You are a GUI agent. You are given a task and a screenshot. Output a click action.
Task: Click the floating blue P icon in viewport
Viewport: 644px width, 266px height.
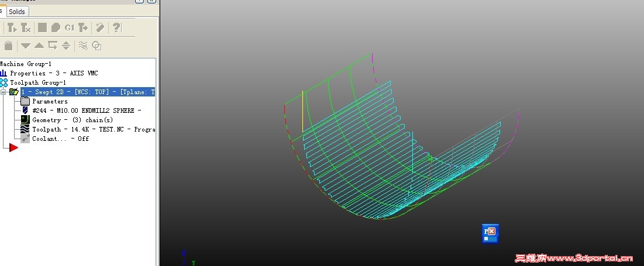click(490, 234)
